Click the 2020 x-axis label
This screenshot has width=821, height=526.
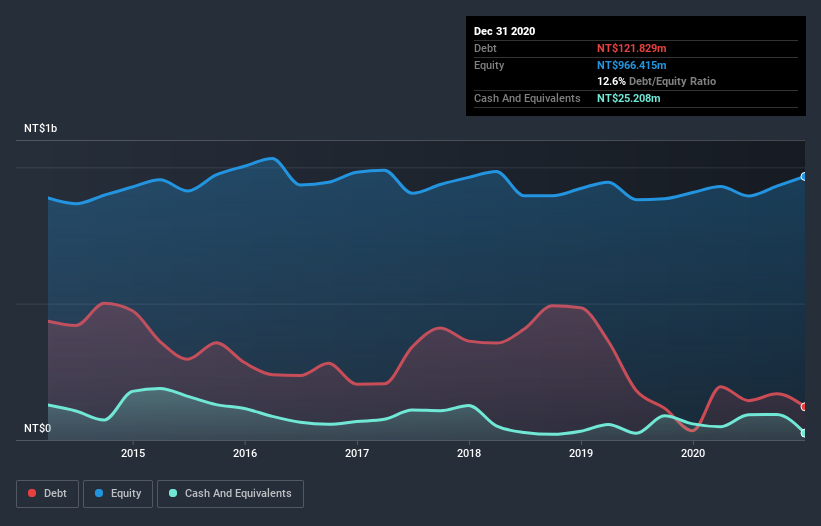point(693,453)
